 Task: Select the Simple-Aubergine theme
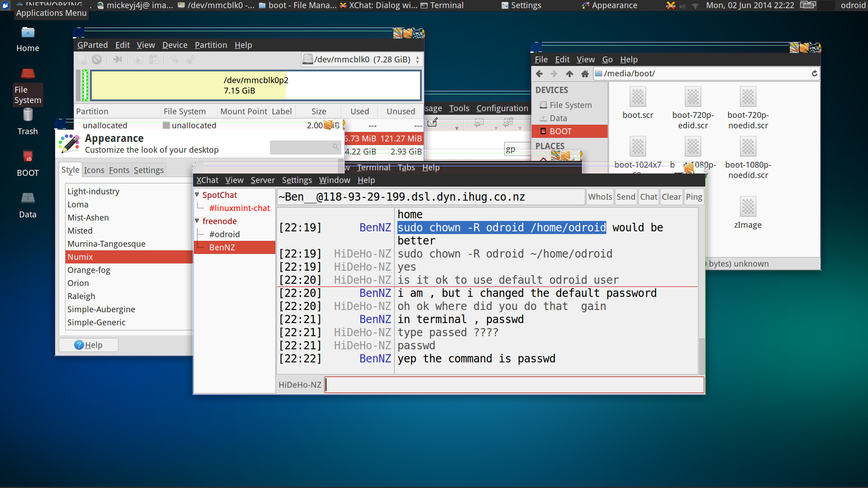(x=129, y=309)
